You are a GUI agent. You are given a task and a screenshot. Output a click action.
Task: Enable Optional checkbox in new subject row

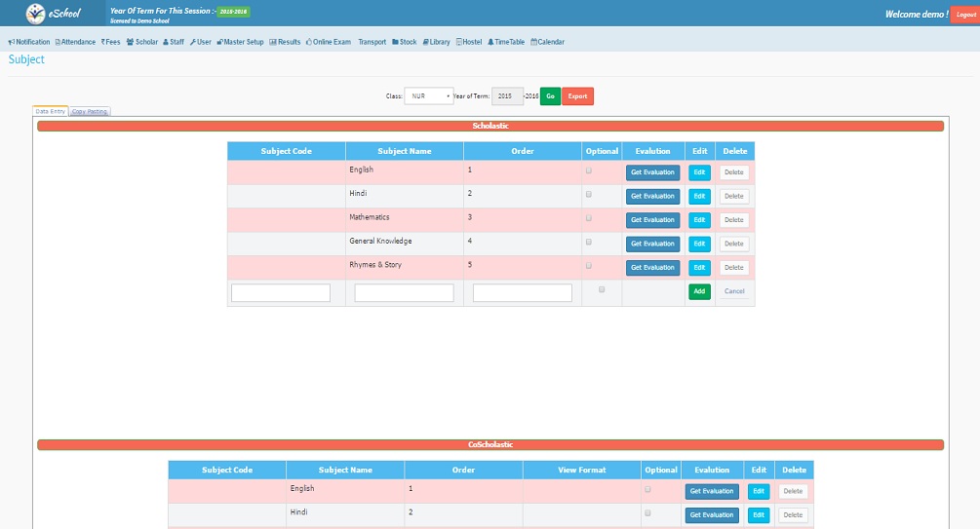point(601,289)
